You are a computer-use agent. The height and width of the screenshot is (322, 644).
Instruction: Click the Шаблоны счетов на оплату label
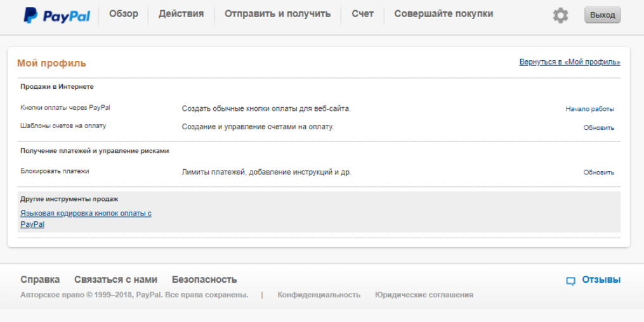coord(63,126)
